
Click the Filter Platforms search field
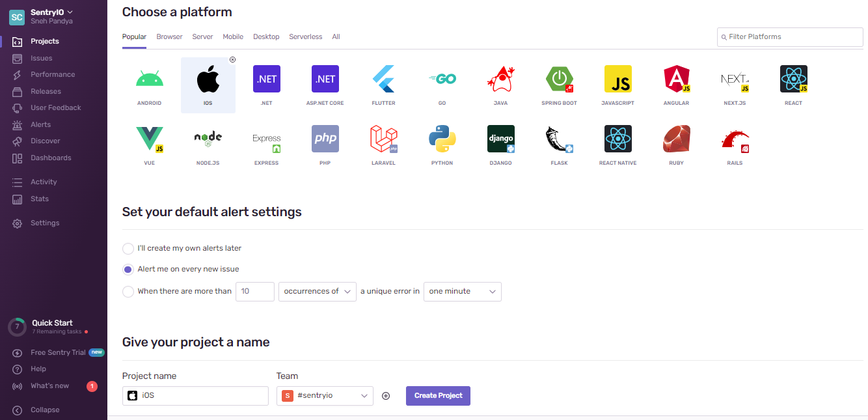[x=790, y=37]
